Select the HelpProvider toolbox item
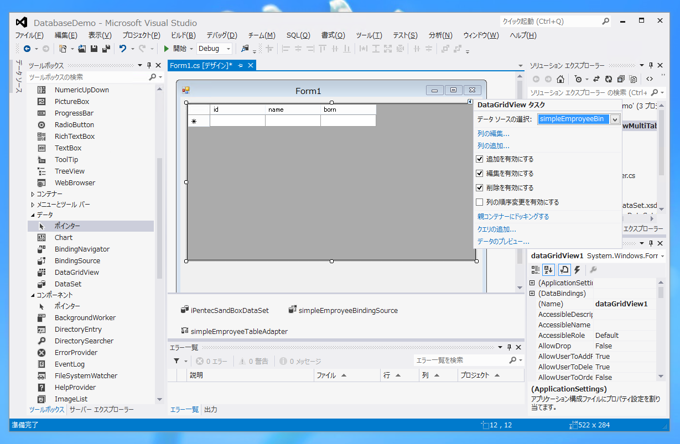680x444 pixels. (75, 388)
